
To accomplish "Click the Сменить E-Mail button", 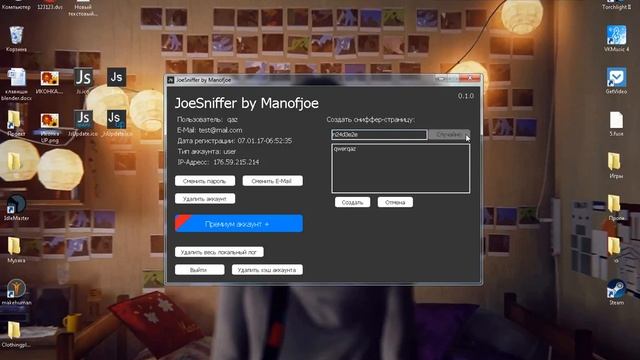I will coord(272,181).
